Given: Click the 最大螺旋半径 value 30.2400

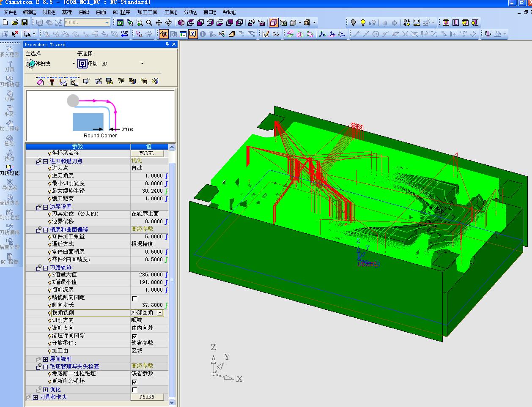Looking at the screenshot, I should tap(147, 191).
